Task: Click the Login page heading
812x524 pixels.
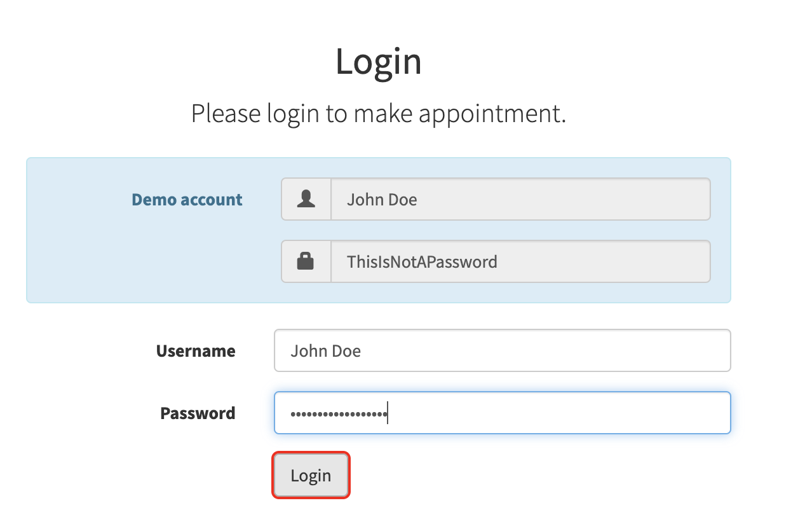Action: tap(379, 61)
